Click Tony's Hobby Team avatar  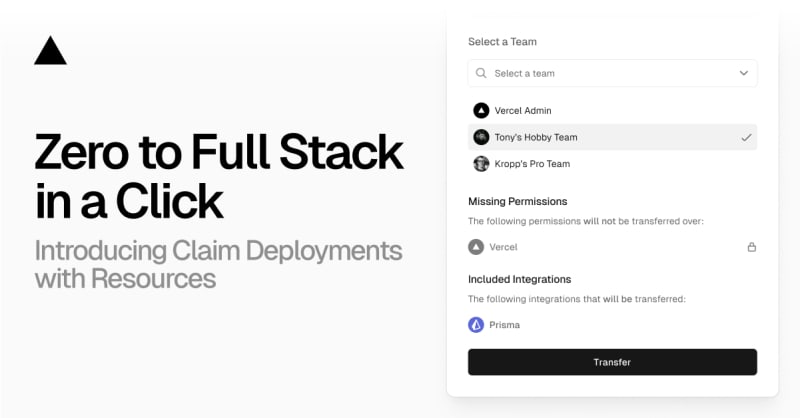481,137
